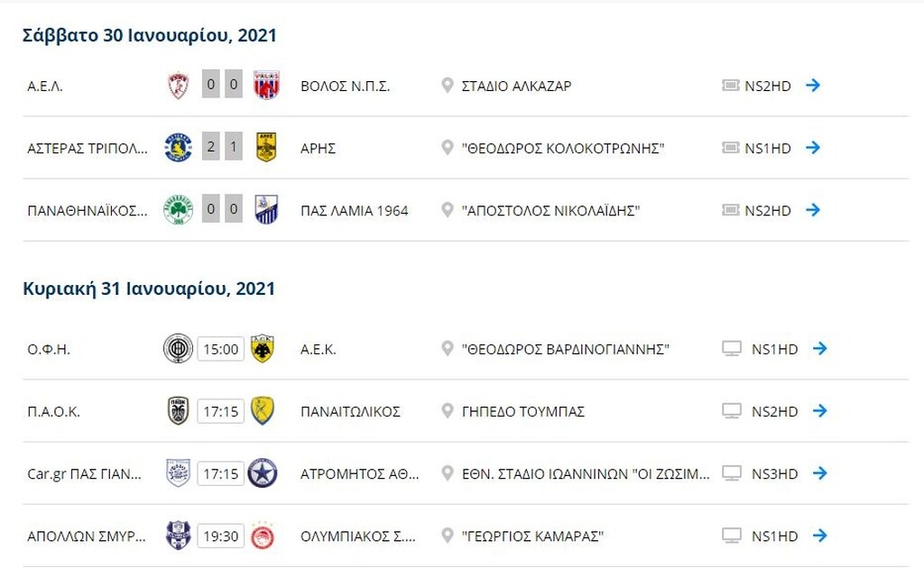924x568 pixels.
Task: Click the Σάββατο 30 Ιανουαρίου date heading
Action: (149, 35)
